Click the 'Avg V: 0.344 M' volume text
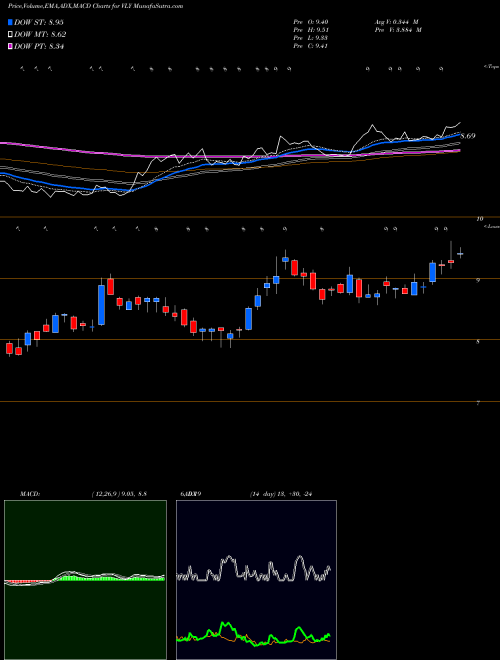Image resolution: width=500 pixels, height=660 pixels. pos(398,22)
